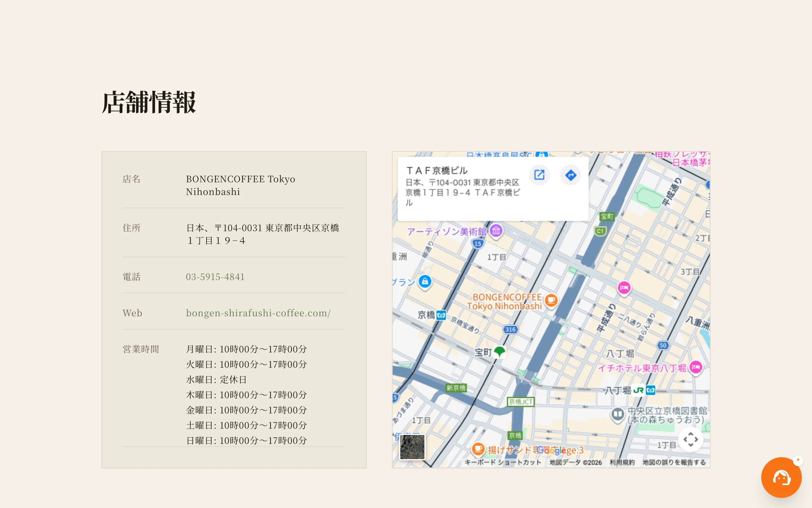
Task: Click 地図の誤りを報告する link
Action: pos(674,462)
